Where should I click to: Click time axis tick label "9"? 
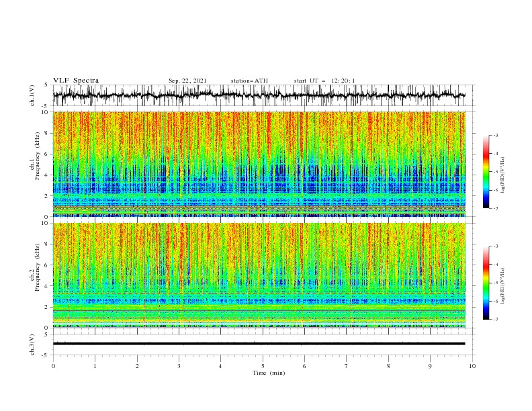click(x=430, y=366)
